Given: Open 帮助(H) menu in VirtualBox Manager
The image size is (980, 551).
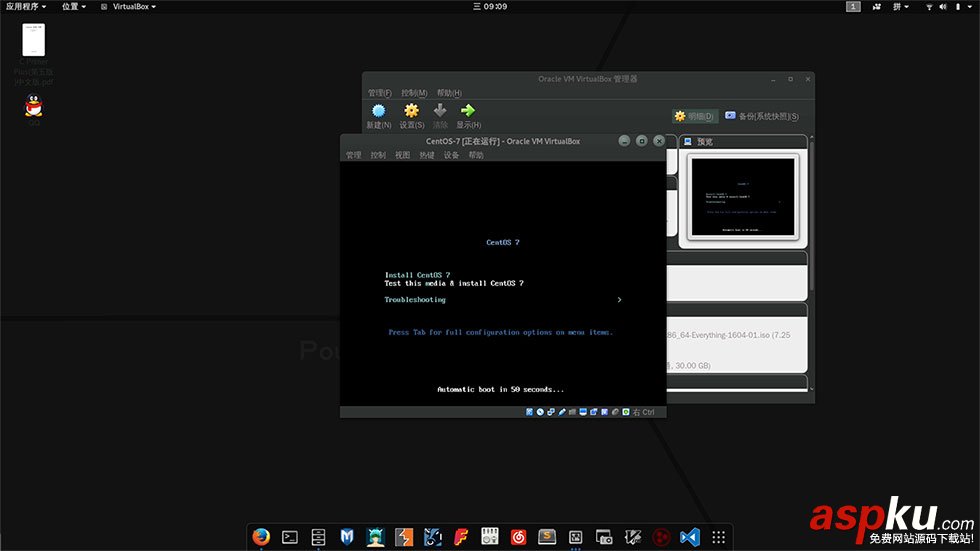Looking at the screenshot, I should click(449, 93).
